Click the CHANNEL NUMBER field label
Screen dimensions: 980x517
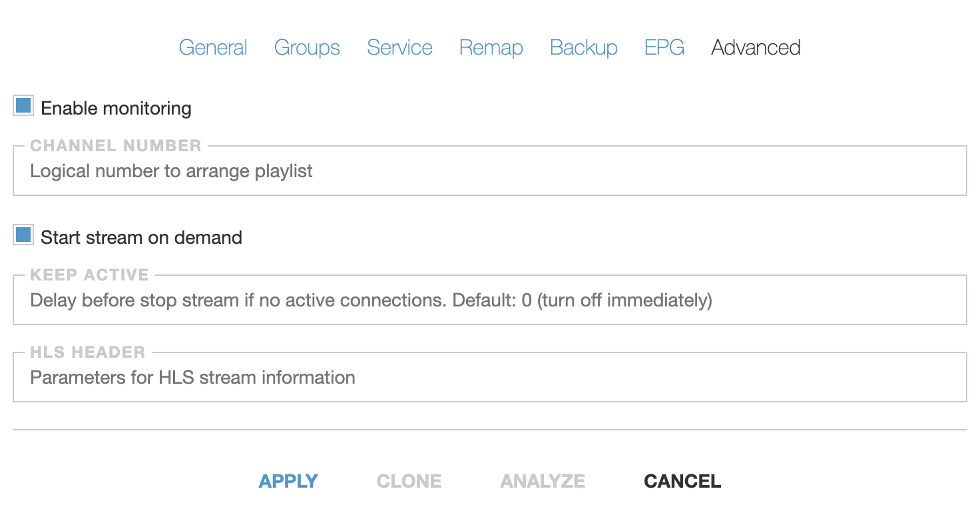pyautogui.click(x=115, y=145)
